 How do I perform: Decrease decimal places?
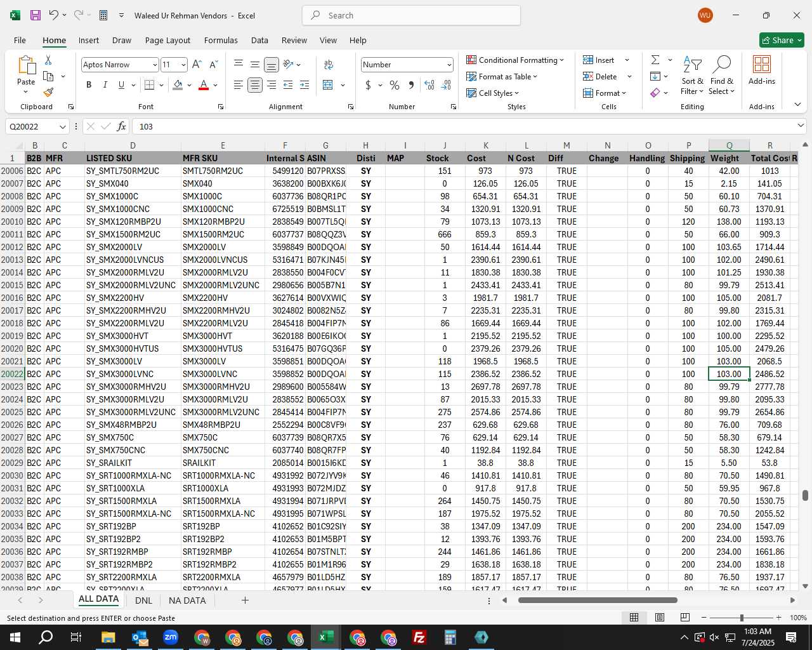446,85
